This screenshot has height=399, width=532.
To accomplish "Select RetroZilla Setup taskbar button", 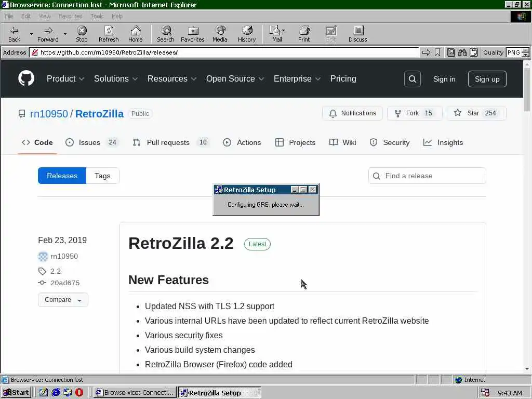I will [220, 393].
